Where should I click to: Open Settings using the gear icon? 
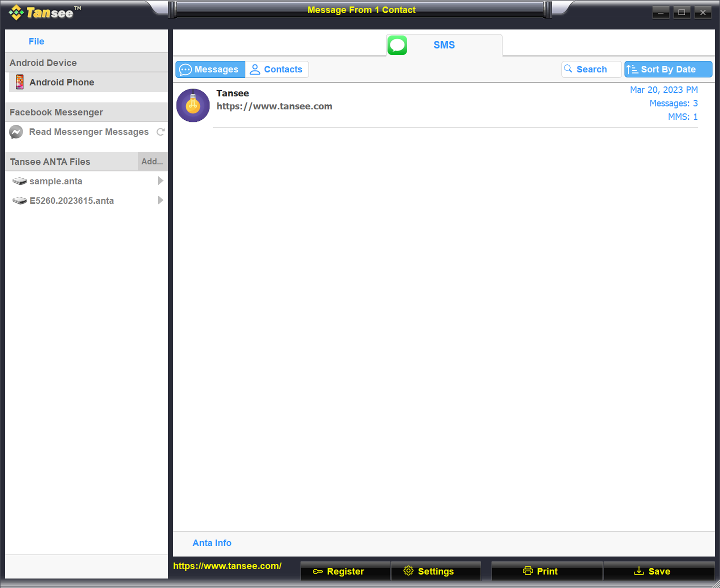(408, 571)
